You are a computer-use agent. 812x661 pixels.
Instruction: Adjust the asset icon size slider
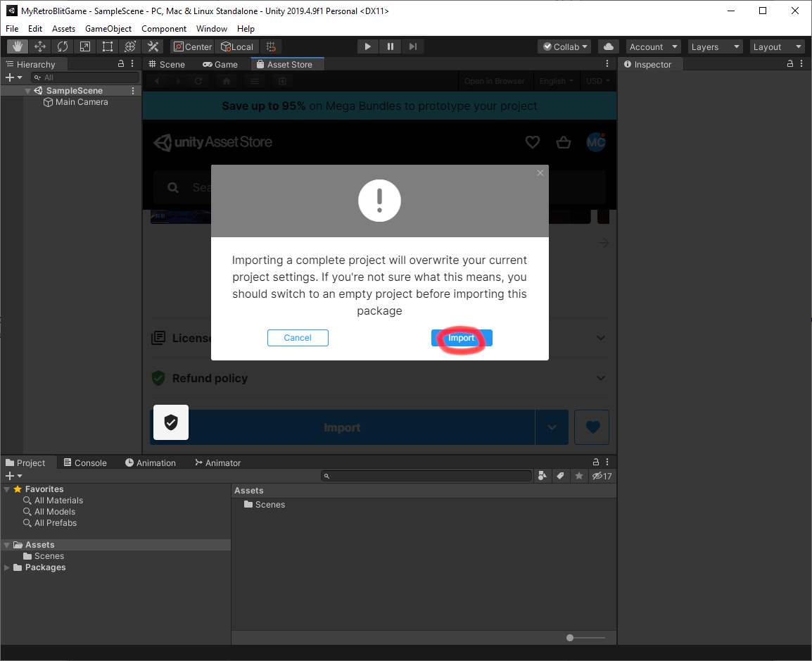point(585,638)
